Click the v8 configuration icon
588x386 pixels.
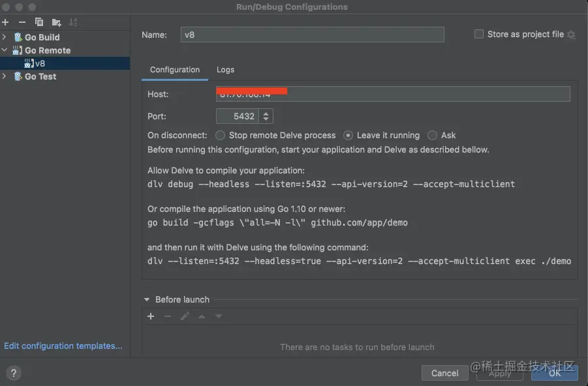pos(29,63)
